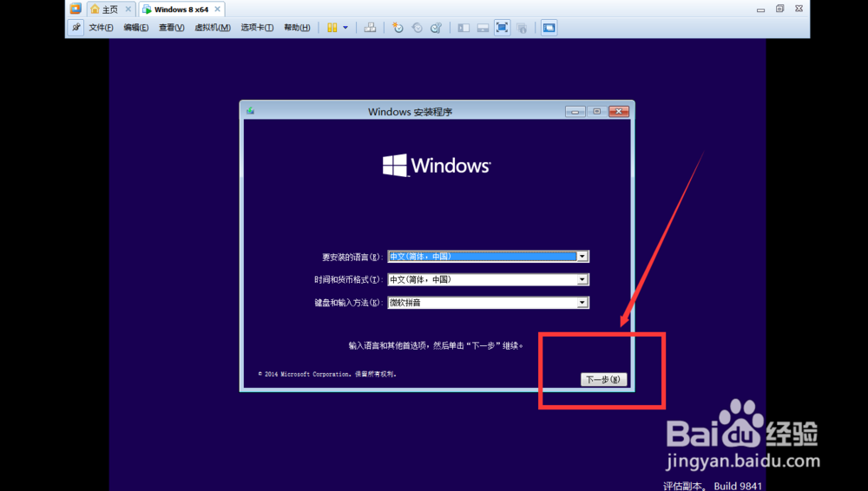Open the 文件(F) menu
This screenshot has width=868, height=491.
101,28
